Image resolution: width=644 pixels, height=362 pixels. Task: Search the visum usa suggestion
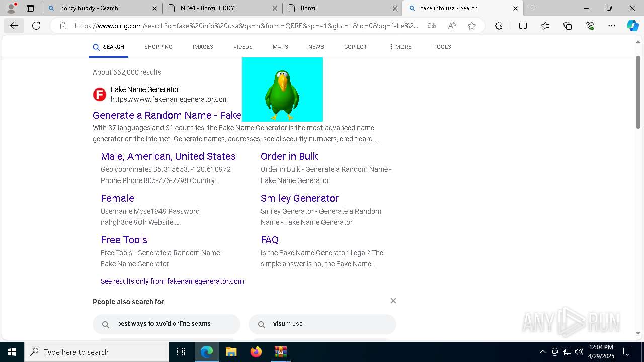point(323,324)
